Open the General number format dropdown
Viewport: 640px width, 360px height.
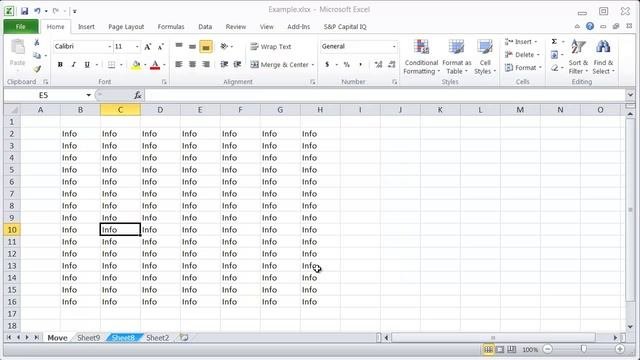pos(394,47)
